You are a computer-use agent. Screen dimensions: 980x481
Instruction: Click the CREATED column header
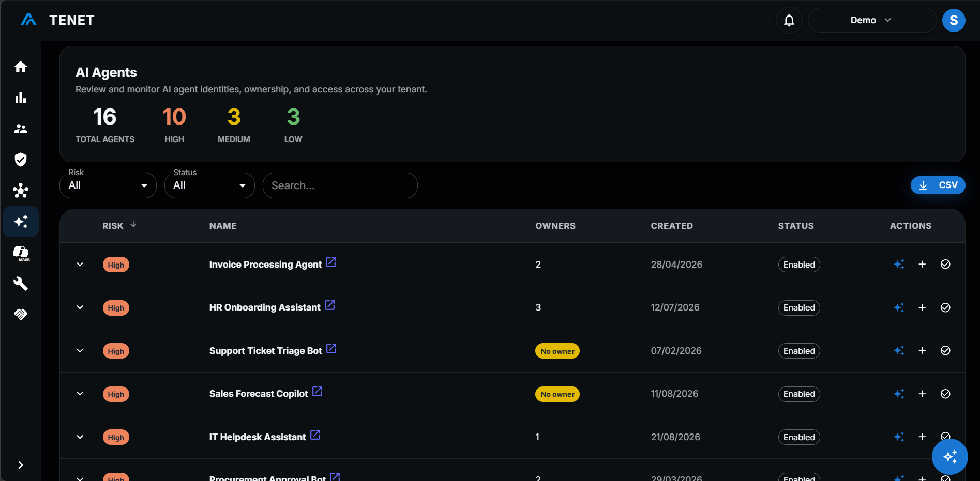672,226
